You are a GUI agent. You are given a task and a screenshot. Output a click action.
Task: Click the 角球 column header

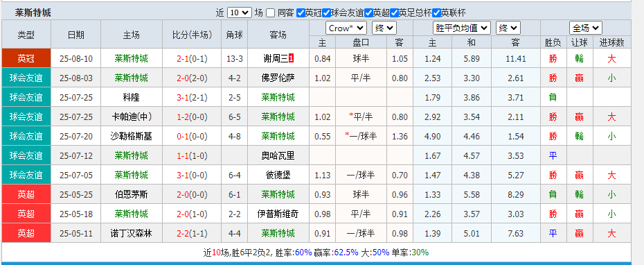235,35
